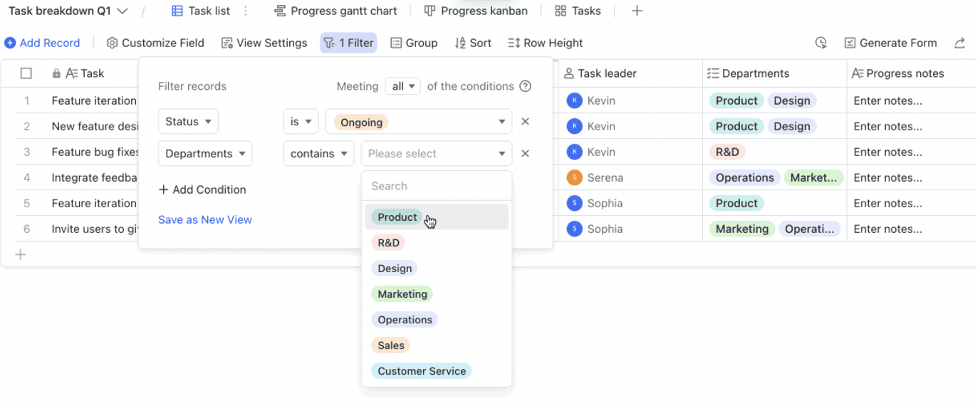Click the conditions help question icon
The height and width of the screenshot is (406, 980).
[526, 86]
